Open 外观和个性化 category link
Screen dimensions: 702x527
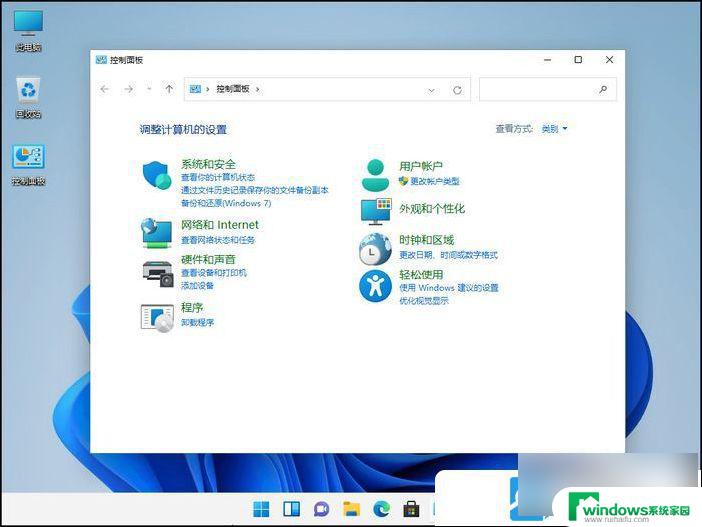click(x=432, y=209)
